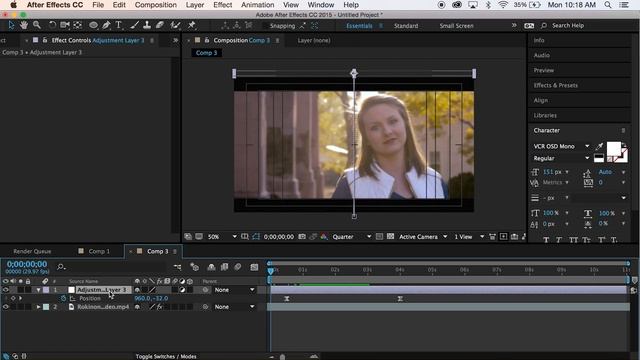Expand the Rokinon video layer properties
Image resolution: width=640 pixels, height=360 pixels.
click(x=38, y=307)
